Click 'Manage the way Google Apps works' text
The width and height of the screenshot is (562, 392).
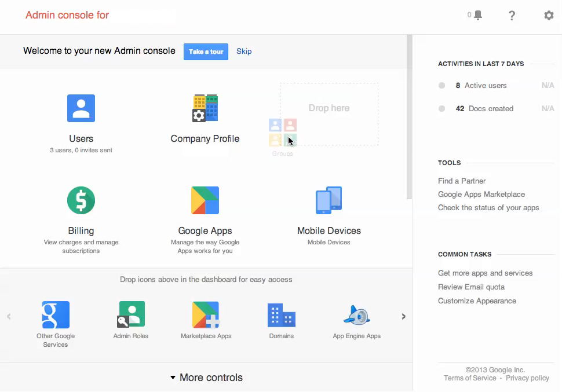tap(205, 247)
